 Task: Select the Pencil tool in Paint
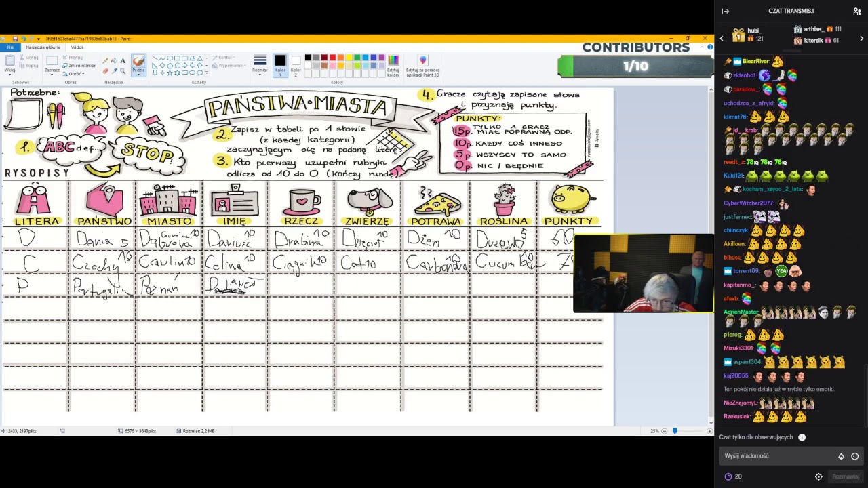[105, 60]
